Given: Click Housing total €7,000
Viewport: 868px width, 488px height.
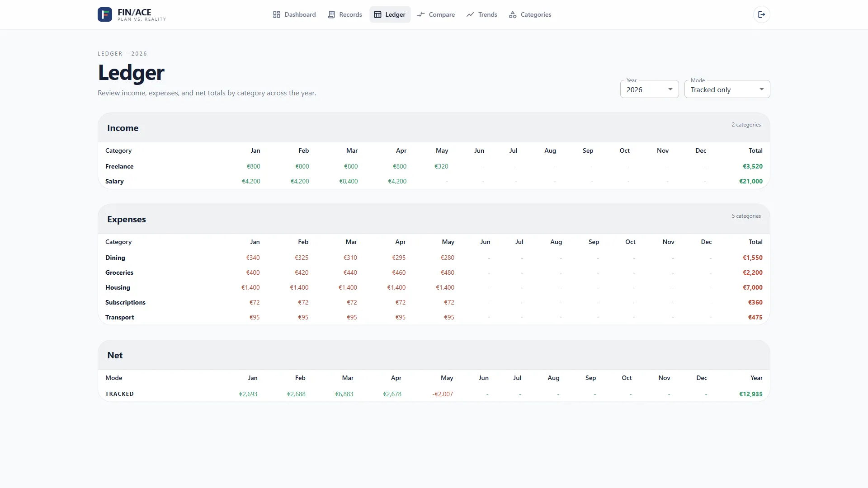Looking at the screenshot, I should tap(753, 287).
